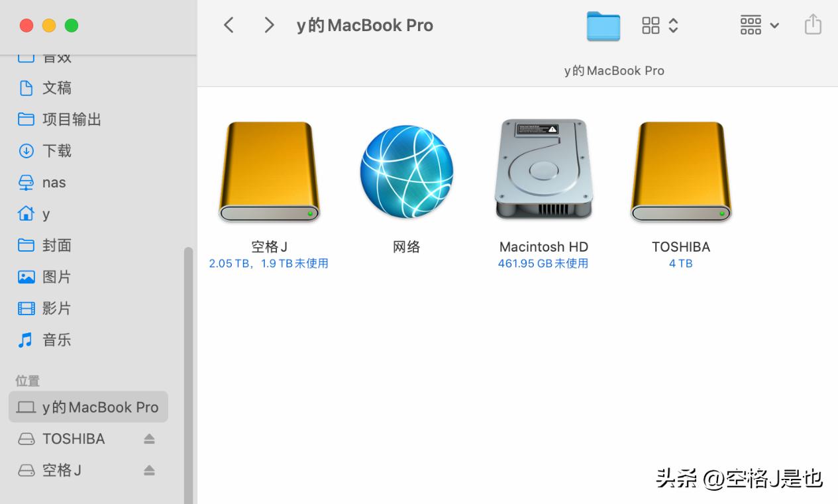Select the 网络 globe icon

tap(407, 172)
